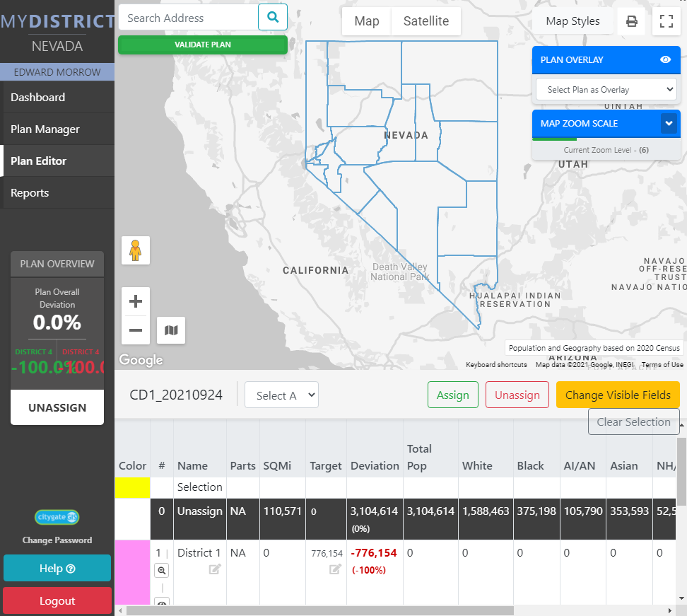Zoom in on the map
687x616 pixels.
[136, 301]
